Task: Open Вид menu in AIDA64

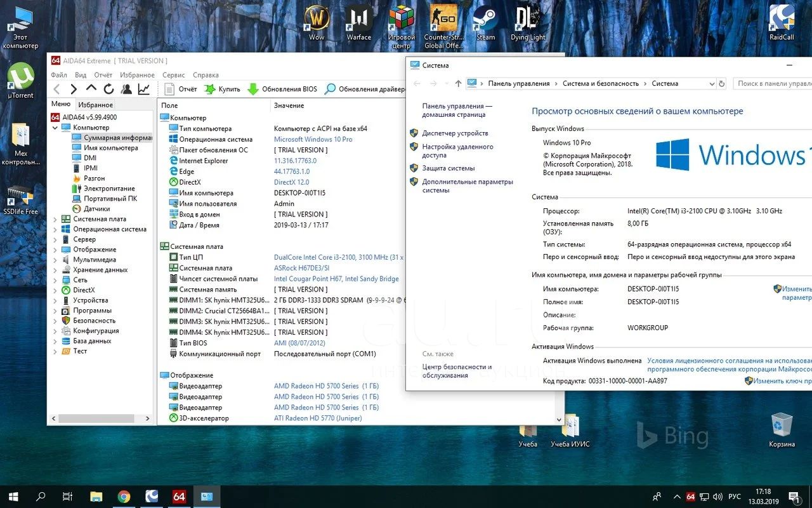Action: tap(81, 75)
